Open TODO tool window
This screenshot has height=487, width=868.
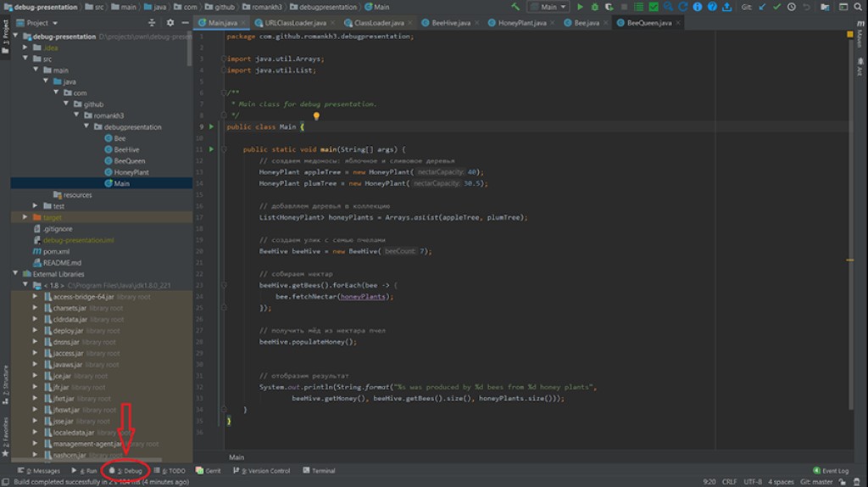(170, 471)
